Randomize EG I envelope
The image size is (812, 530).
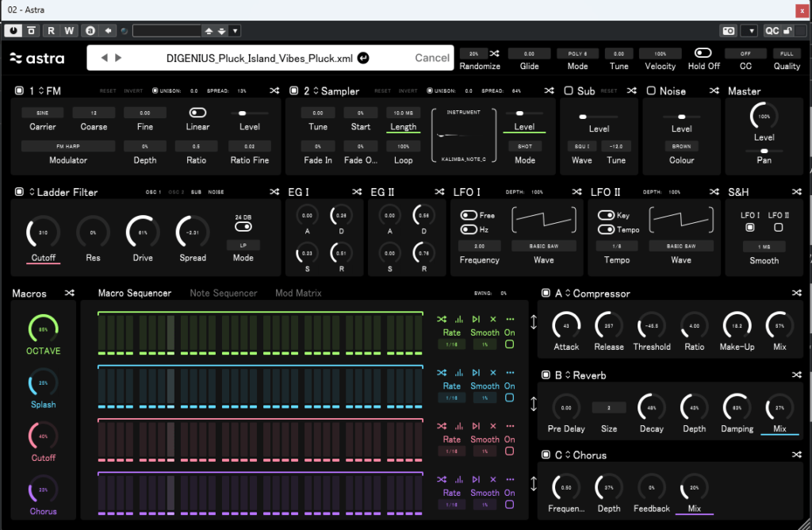click(x=357, y=192)
